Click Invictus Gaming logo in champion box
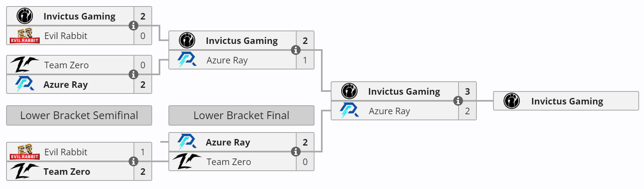This screenshot has width=644, height=189. point(512,101)
